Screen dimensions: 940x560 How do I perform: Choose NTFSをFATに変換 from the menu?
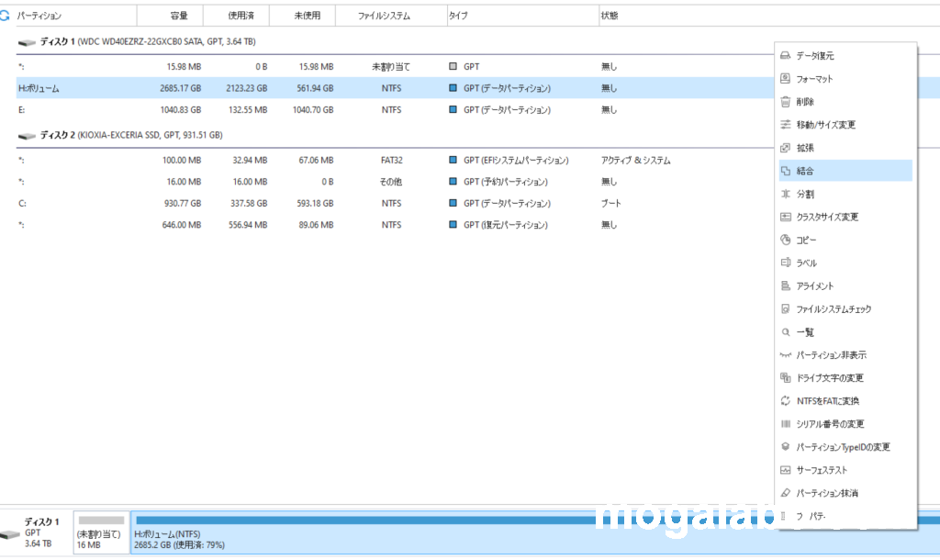point(827,401)
